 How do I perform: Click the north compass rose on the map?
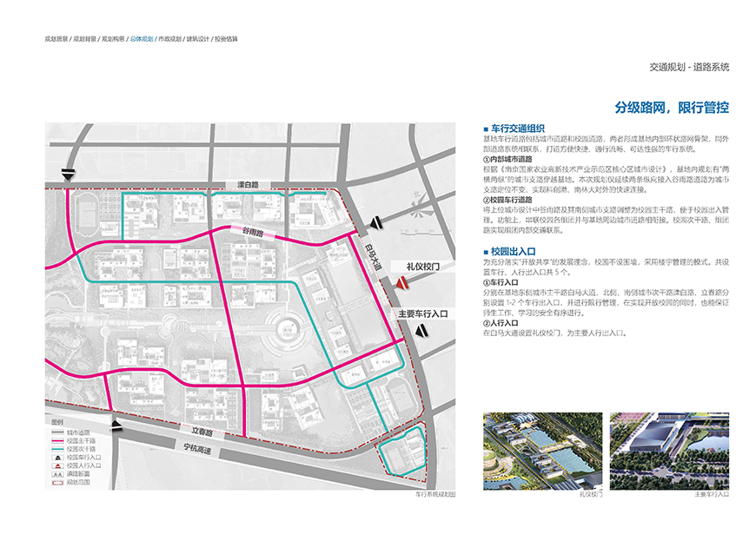tap(420, 208)
